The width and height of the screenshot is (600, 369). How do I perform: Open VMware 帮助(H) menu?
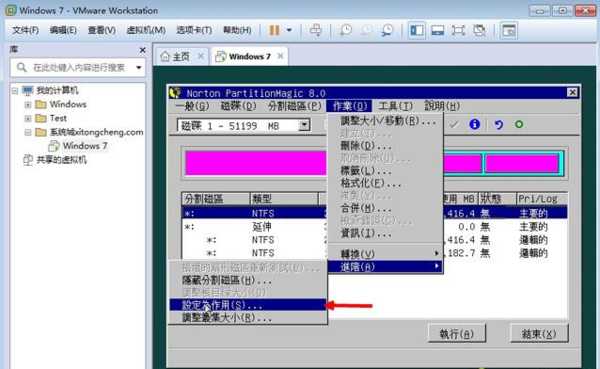237,30
